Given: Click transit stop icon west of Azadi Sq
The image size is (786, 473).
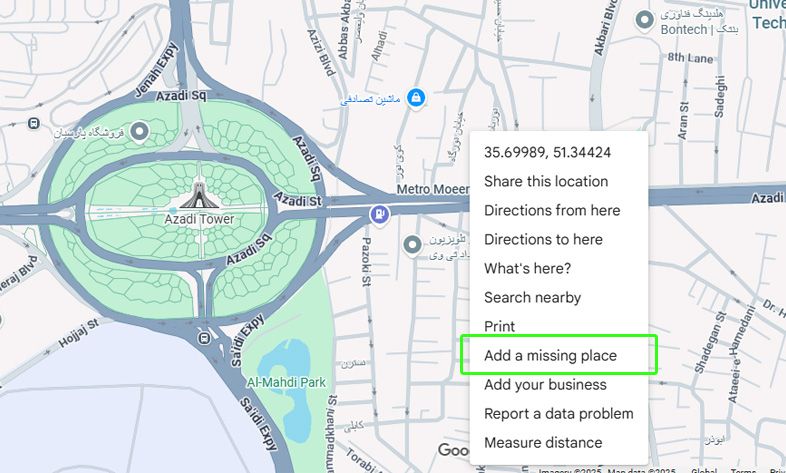Looking at the screenshot, I should (x=34, y=123).
